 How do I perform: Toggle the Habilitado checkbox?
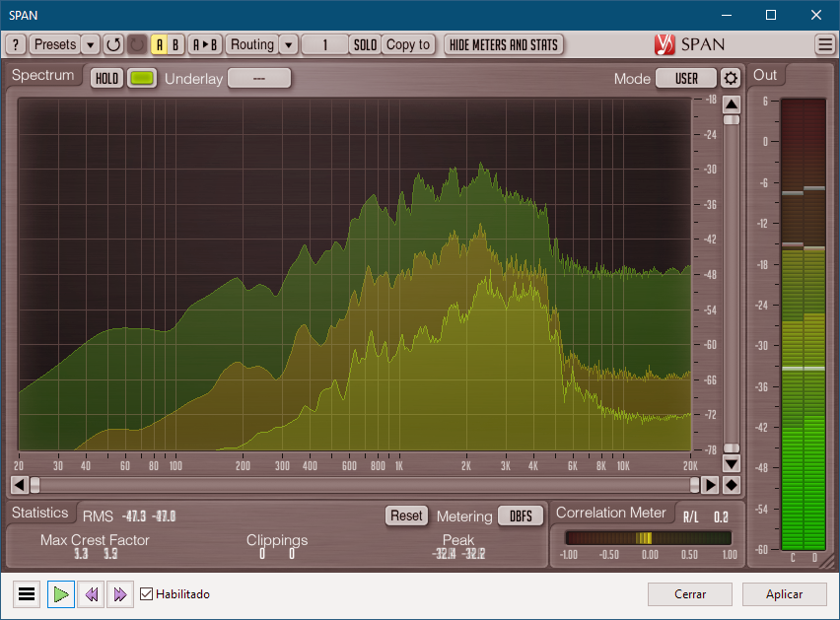click(x=147, y=594)
